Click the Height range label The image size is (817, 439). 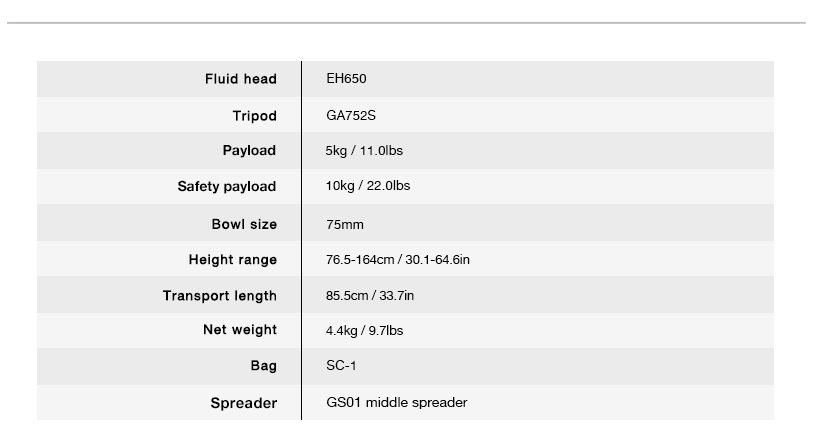tap(233, 260)
